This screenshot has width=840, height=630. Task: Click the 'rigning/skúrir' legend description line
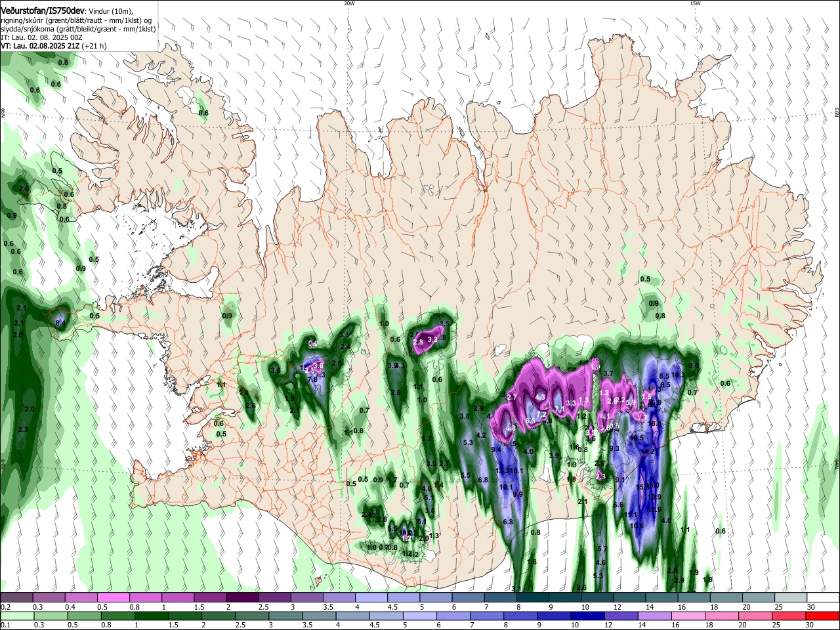point(76,20)
